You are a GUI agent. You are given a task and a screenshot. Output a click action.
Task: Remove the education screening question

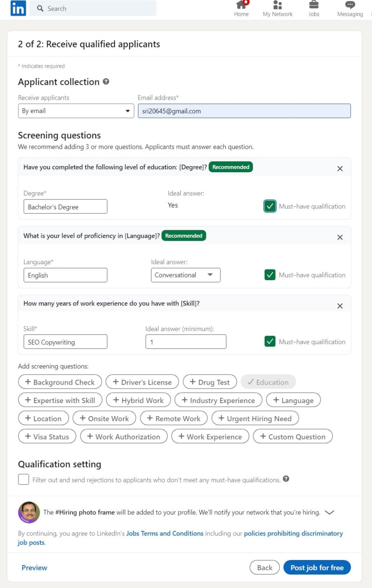(x=340, y=168)
